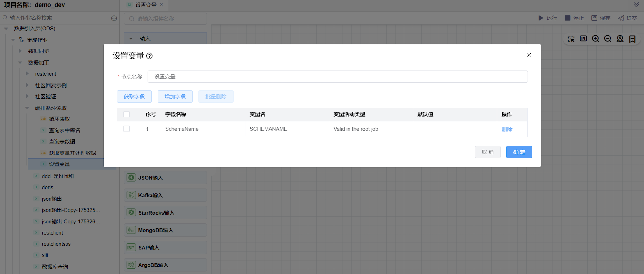The height and width of the screenshot is (274, 644).
Task: Click the 节点名称 input field
Action: click(338, 77)
